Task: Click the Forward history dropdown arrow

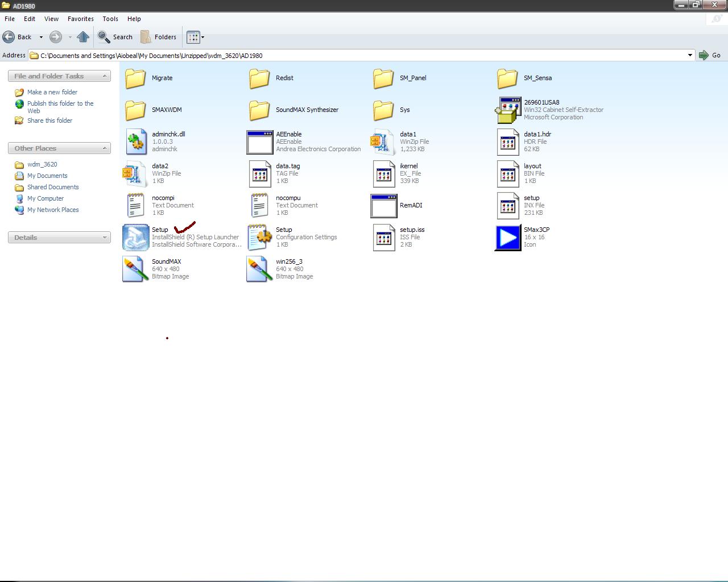Action: (x=70, y=38)
